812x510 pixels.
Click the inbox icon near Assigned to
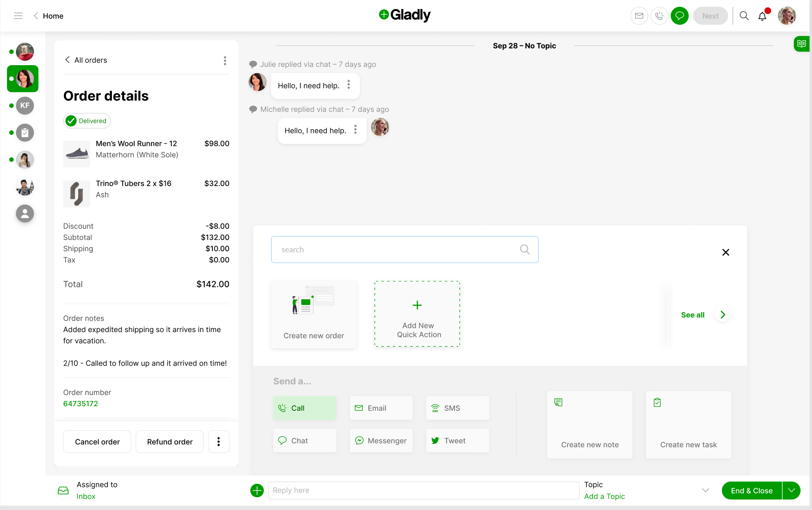pos(63,490)
